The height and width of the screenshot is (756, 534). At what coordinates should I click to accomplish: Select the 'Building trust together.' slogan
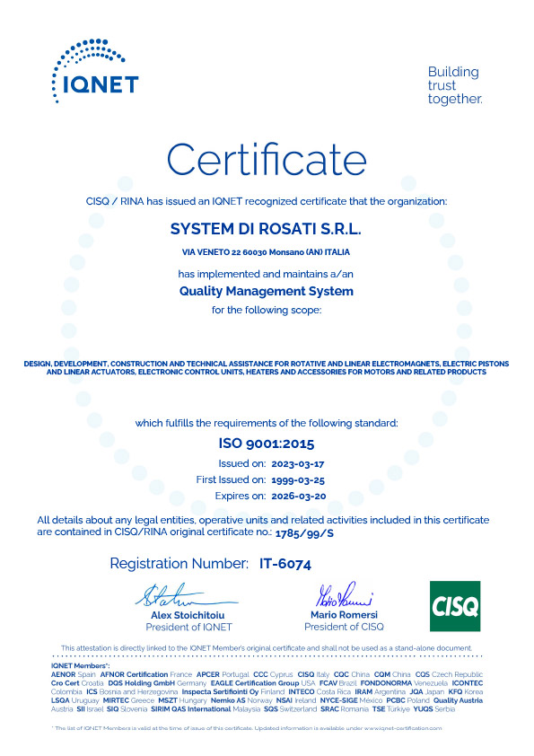(x=454, y=85)
